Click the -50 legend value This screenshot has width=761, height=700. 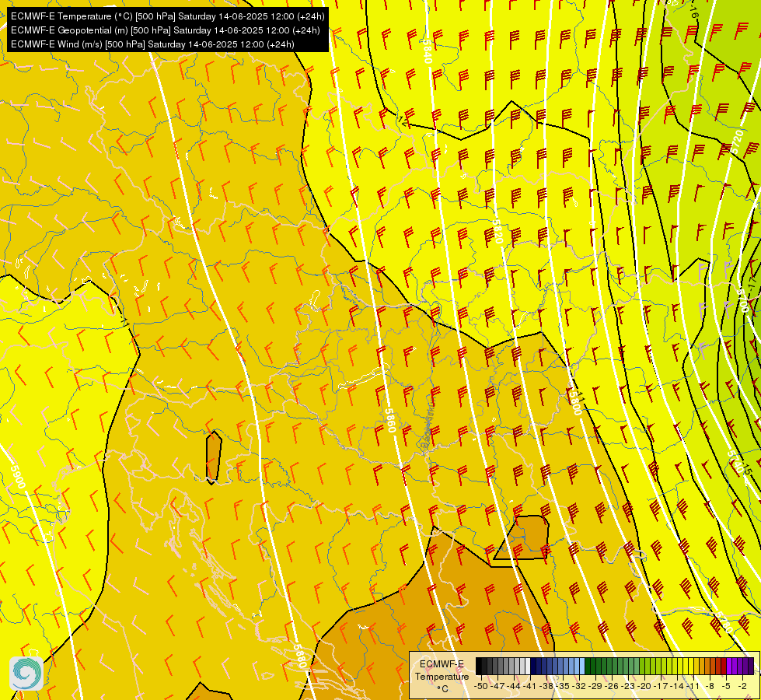click(481, 686)
